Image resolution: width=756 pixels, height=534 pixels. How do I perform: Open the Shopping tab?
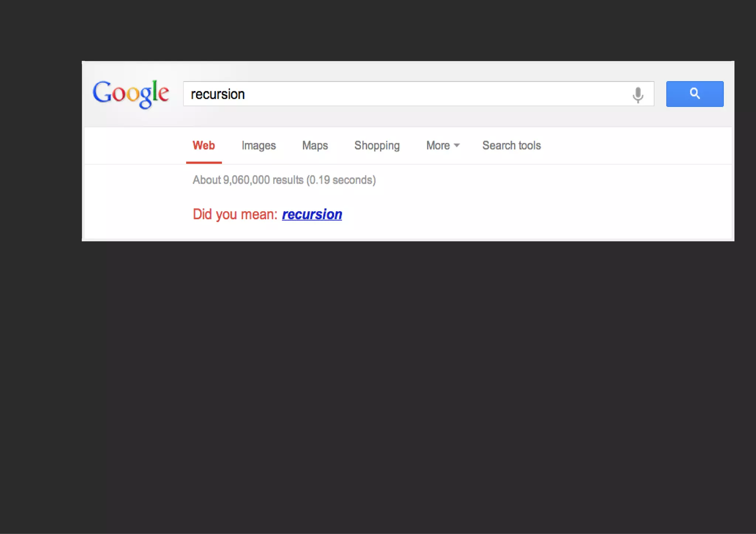377,145
